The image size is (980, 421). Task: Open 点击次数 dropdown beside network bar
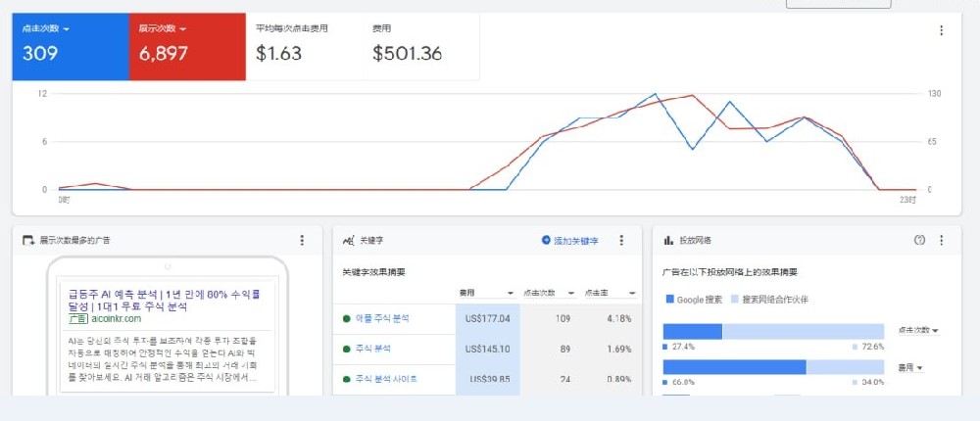coord(919,330)
